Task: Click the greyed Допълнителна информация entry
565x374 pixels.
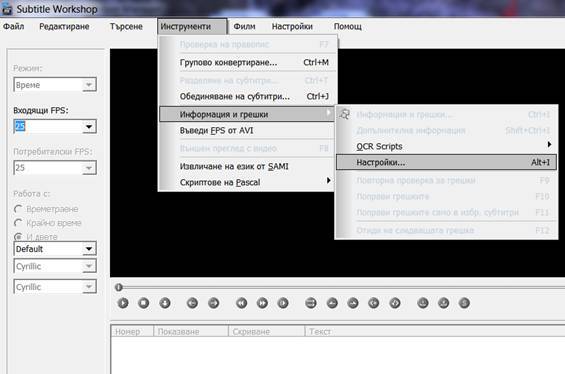Action: coord(446,130)
